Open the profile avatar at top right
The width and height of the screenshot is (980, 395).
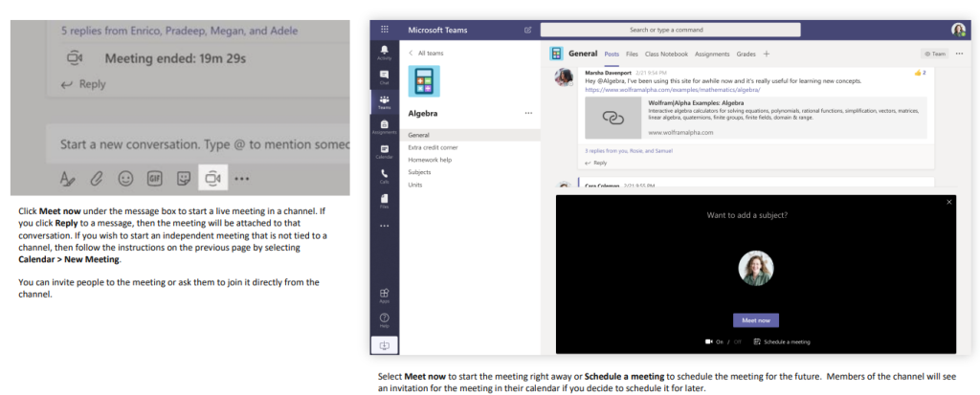[x=958, y=30]
